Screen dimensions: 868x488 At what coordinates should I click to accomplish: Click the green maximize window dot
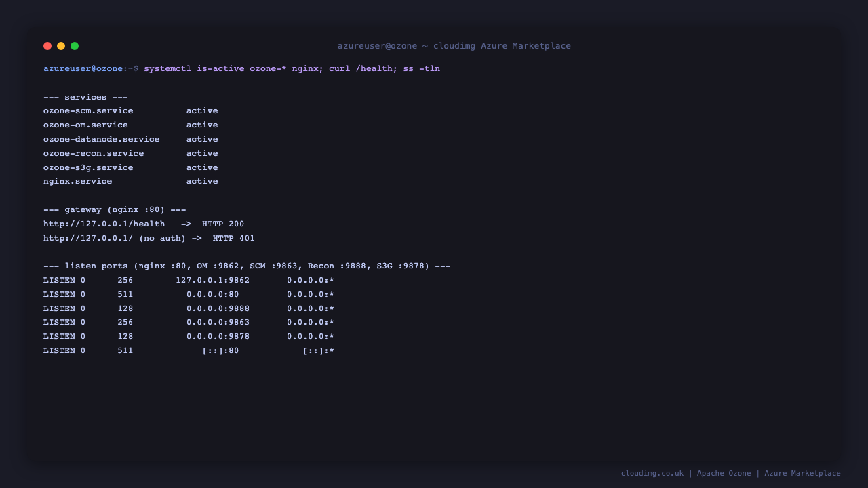75,46
